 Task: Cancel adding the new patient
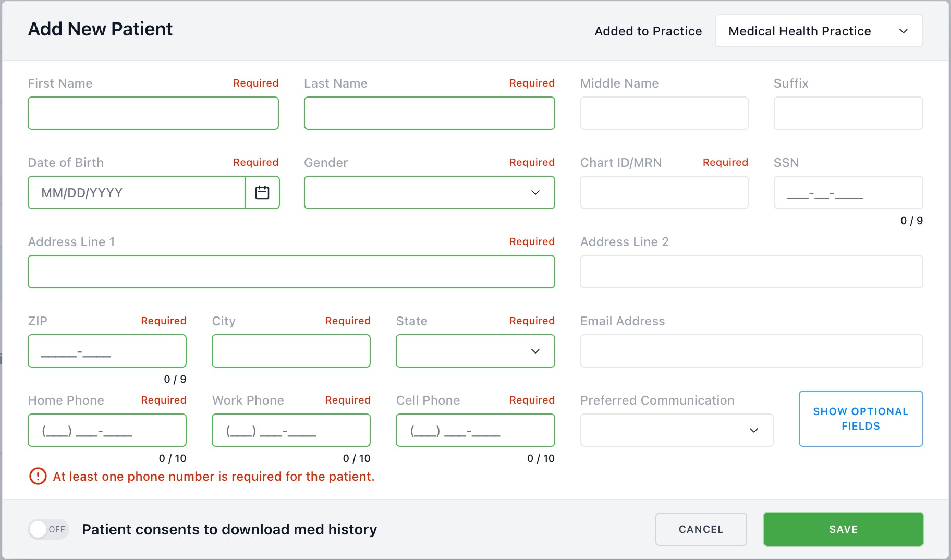point(701,529)
